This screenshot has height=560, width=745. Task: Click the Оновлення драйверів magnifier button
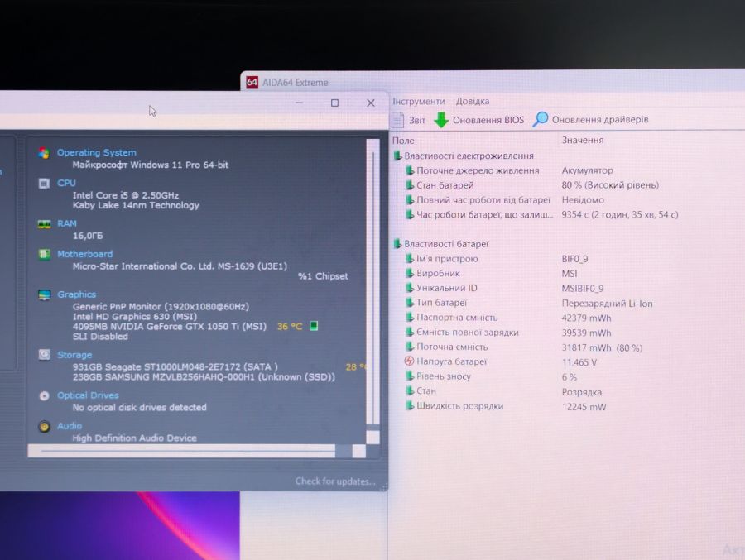click(590, 120)
